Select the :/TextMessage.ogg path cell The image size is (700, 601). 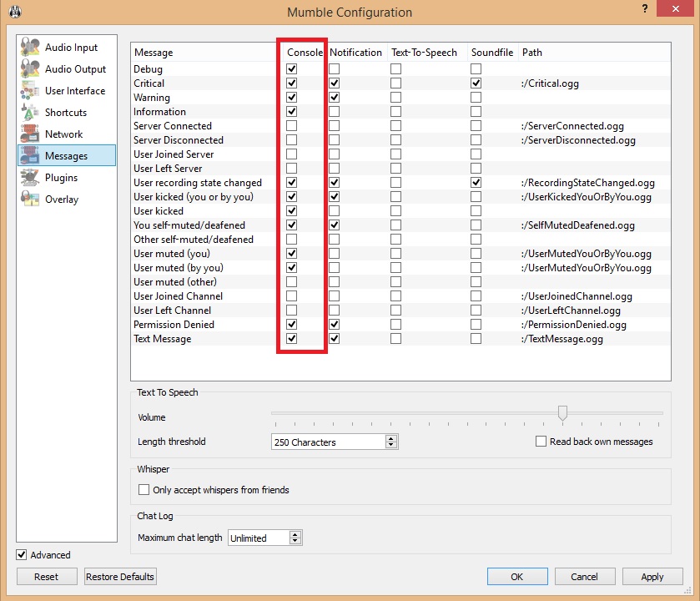(x=562, y=339)
